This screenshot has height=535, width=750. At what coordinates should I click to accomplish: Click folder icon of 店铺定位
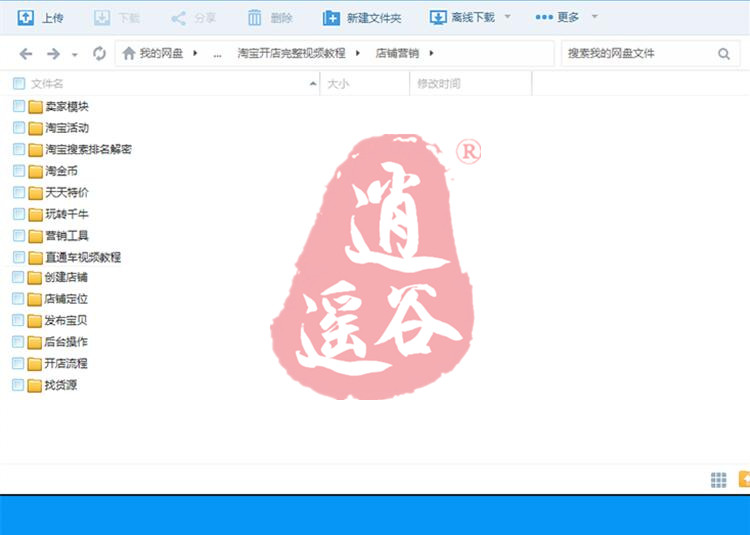click(x=34, y=299)
